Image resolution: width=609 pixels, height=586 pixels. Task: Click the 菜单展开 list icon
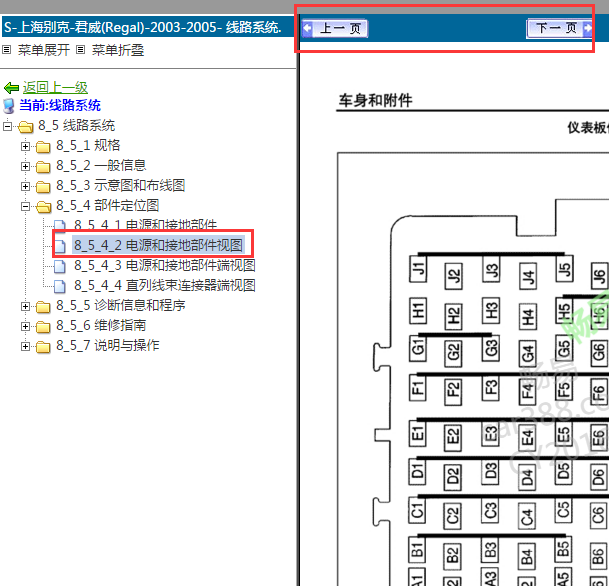click(7, 50)
